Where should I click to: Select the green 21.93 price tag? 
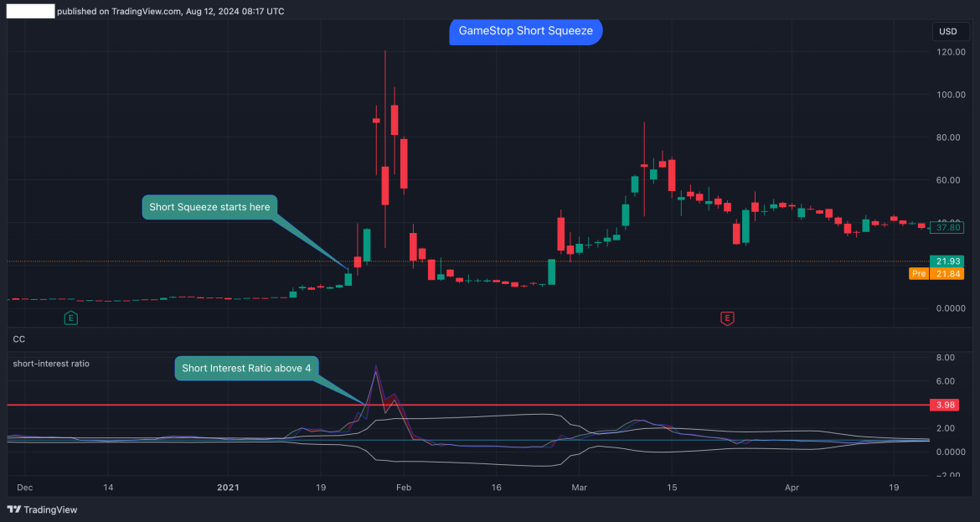pyautogui.click(x=946, y=261)
